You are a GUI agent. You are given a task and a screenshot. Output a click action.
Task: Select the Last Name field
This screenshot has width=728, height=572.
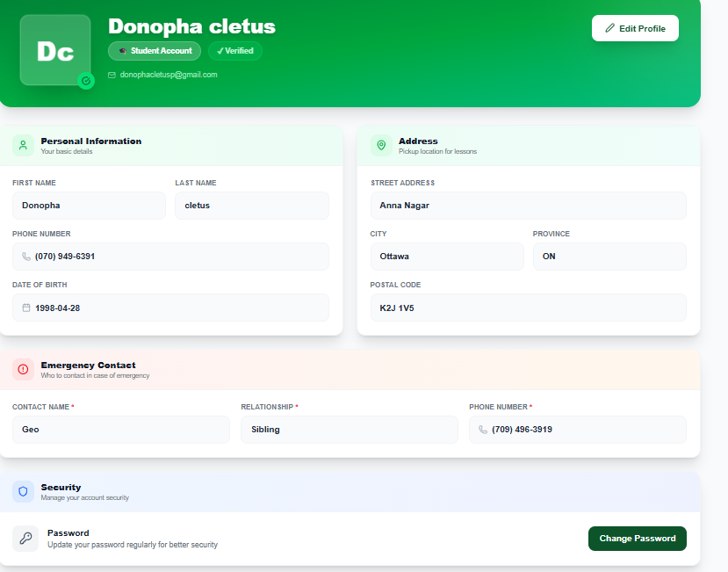click(x=251, y=206)
